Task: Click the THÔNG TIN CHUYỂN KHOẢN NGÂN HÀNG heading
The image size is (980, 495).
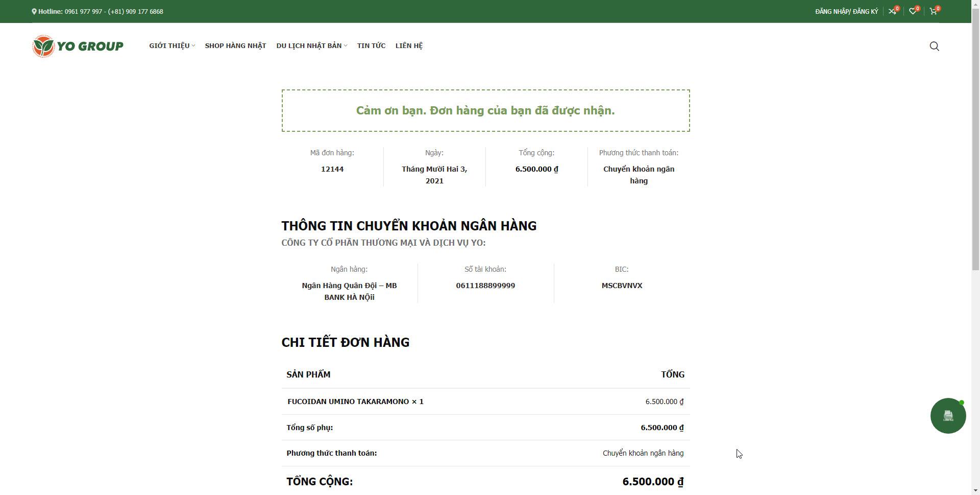Action: point(409,226)
